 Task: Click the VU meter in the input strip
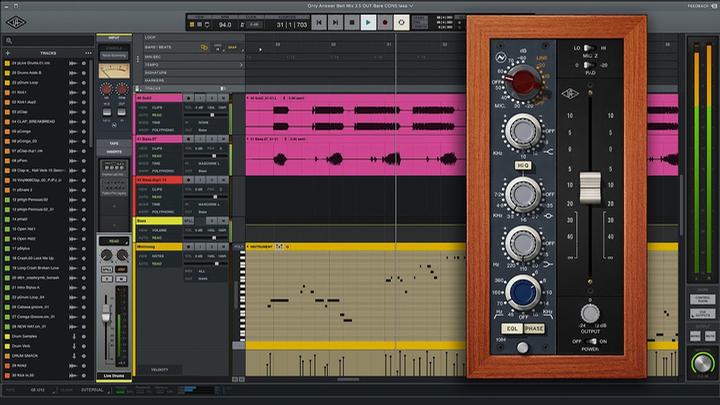point(114,71)
